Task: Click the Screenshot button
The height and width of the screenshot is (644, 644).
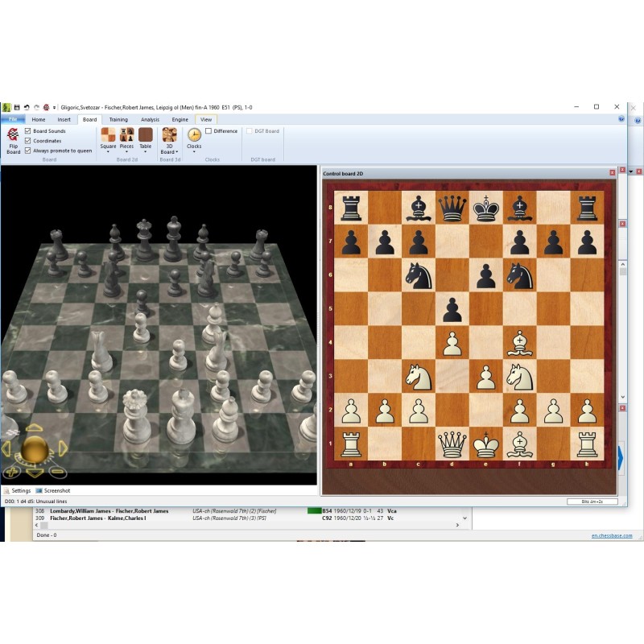Action: pos(53,490)
